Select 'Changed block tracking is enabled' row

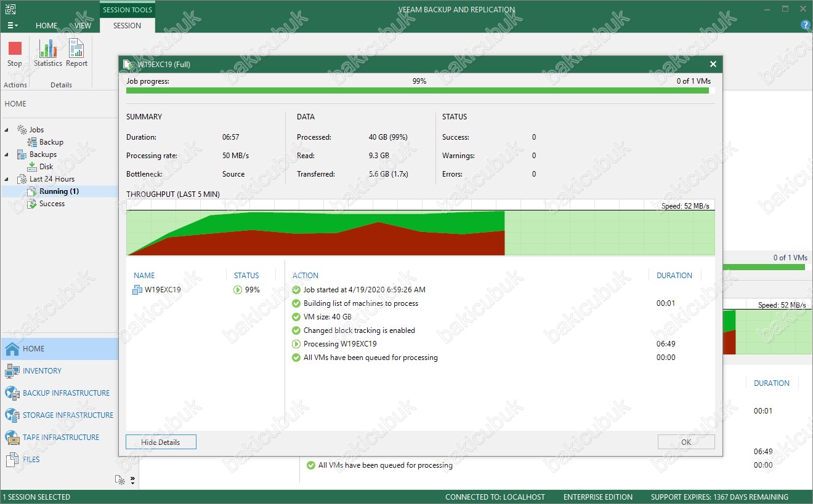(x=497, y=330)
